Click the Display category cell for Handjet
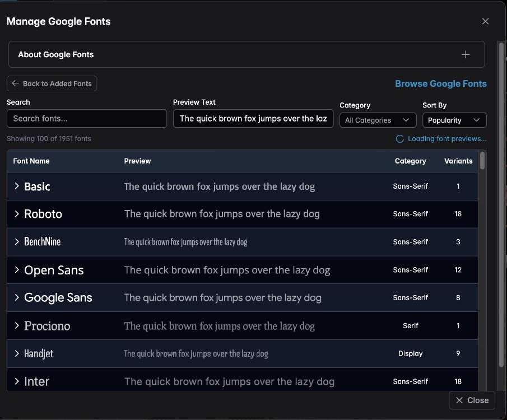The height and width of the screenshot is (420, 507). [x=410, y=354]
